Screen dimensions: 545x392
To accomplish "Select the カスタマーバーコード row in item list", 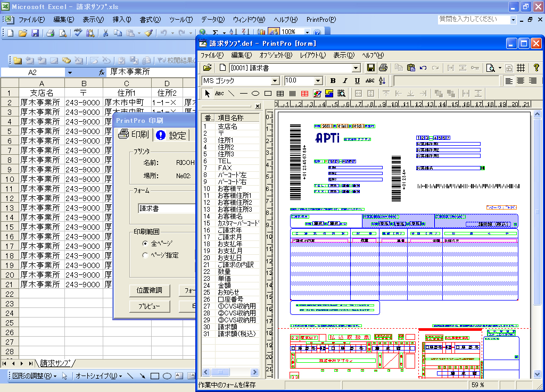I will click(231, 223).
